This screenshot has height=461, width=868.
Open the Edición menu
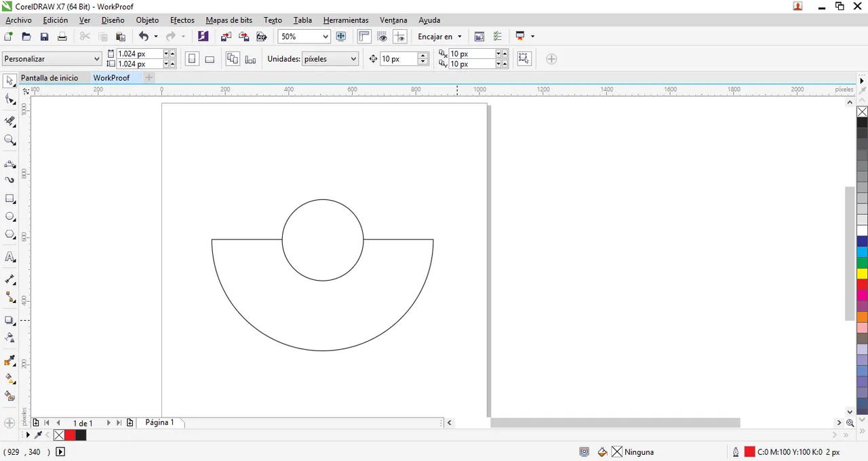point(56,20)
